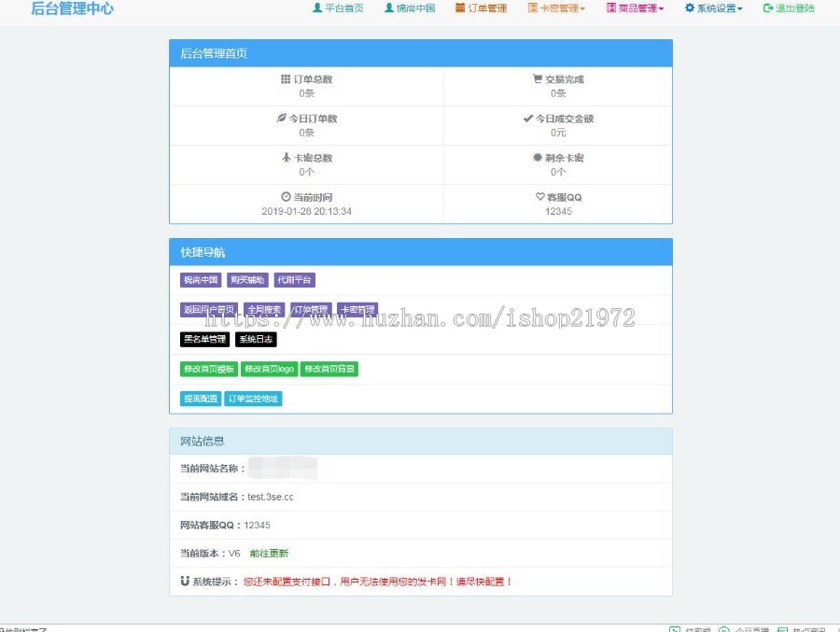Click the 前往更新 link

click(x=269, y=554)
